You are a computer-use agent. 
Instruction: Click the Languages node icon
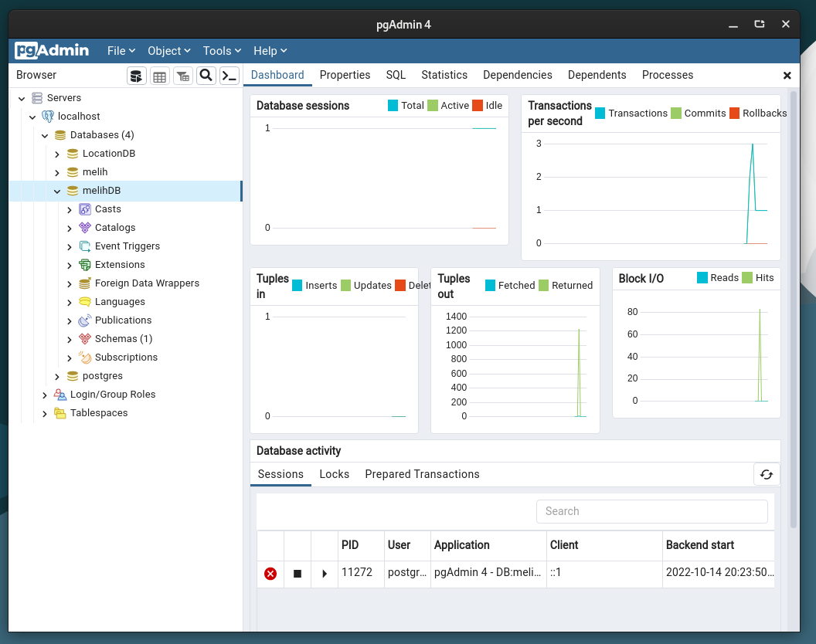tap(85, 302)
